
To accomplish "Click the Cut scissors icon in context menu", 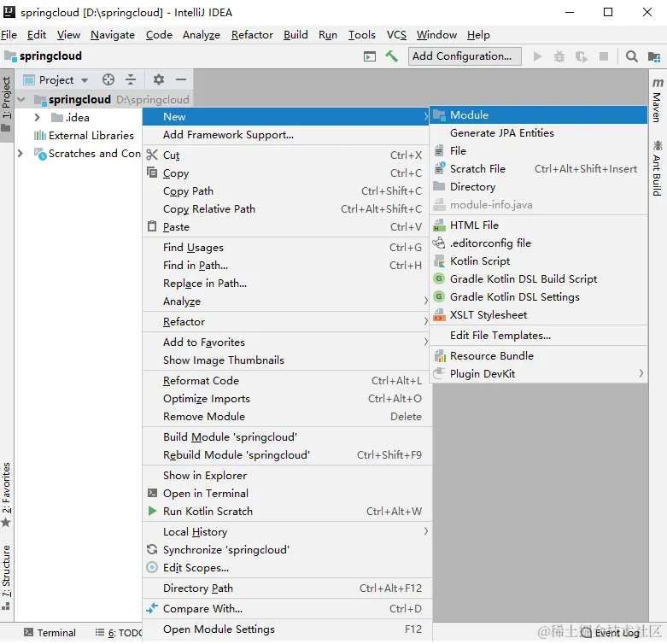I will click(x=152, y=155).
